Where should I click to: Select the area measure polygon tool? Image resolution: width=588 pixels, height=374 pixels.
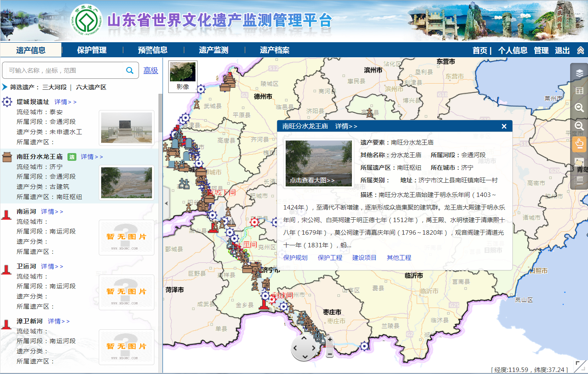tap(579, 162)
